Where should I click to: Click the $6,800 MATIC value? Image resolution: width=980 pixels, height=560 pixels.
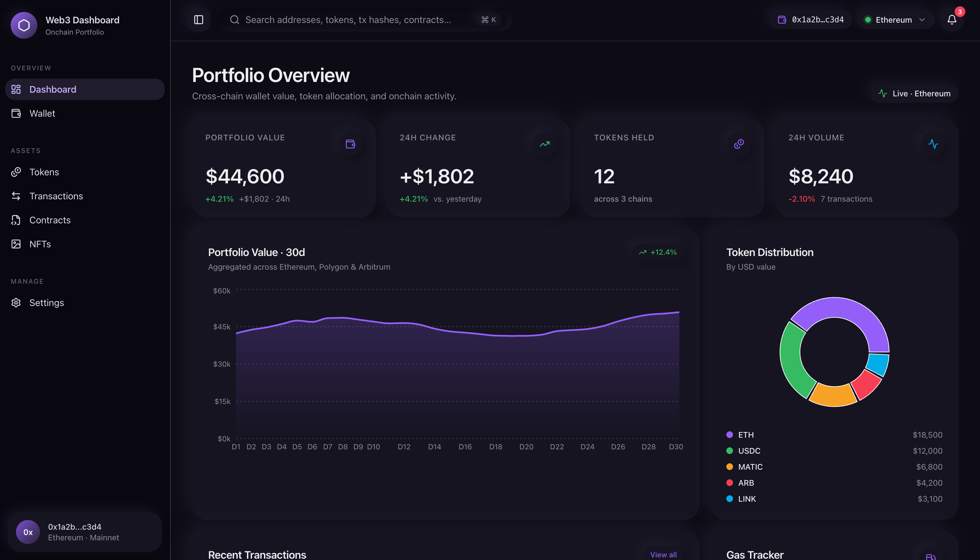[x=929, y=467]
